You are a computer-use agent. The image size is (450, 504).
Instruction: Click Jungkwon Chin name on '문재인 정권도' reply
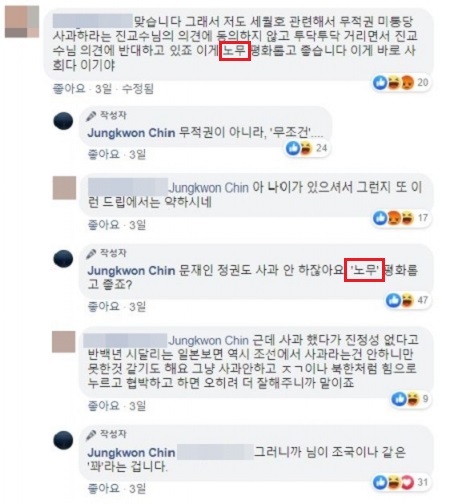[131, 270]
